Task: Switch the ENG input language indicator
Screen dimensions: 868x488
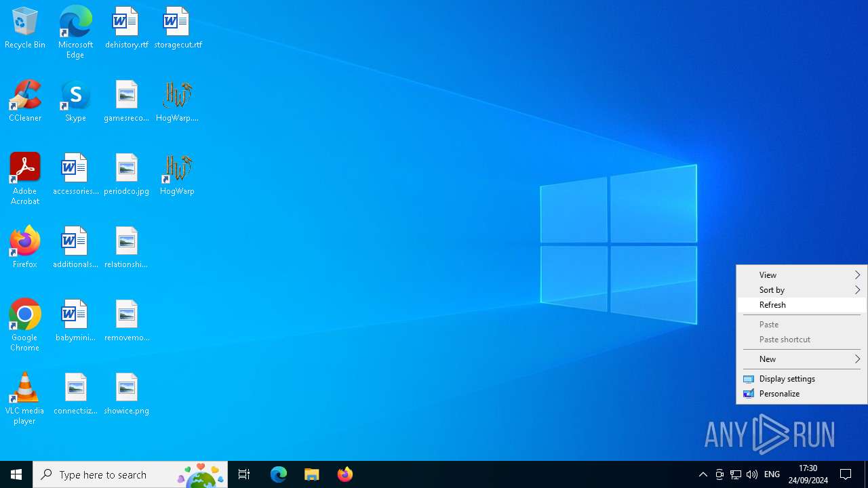Action: (772, 474)
